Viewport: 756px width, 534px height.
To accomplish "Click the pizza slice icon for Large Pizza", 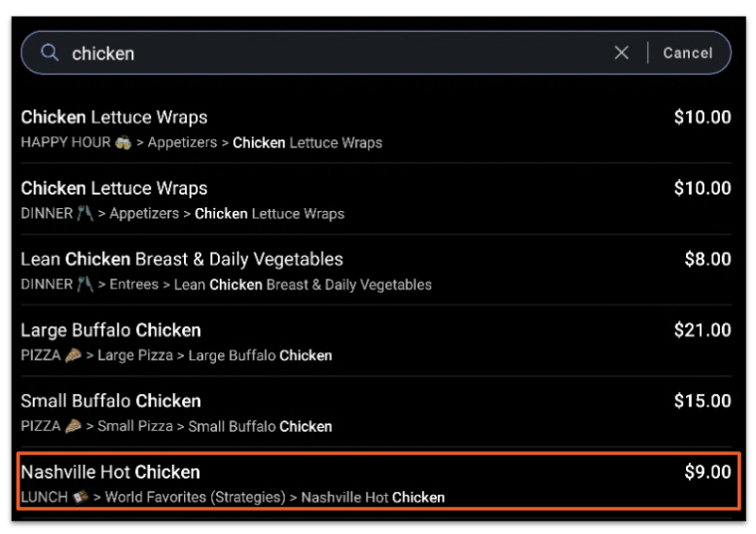I will click(x=73, y=356).
